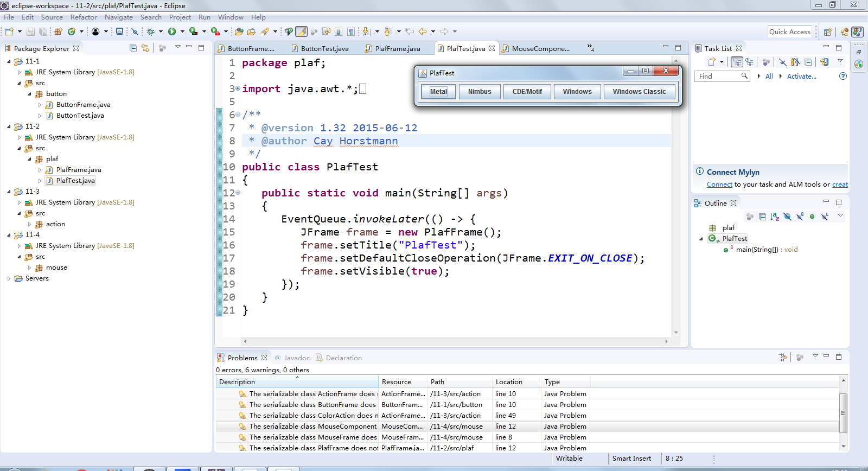Select the MouseComponent warning row in Problems
Image resolution: width=868 pixels, height=471 pixels.
click(527, 427)
